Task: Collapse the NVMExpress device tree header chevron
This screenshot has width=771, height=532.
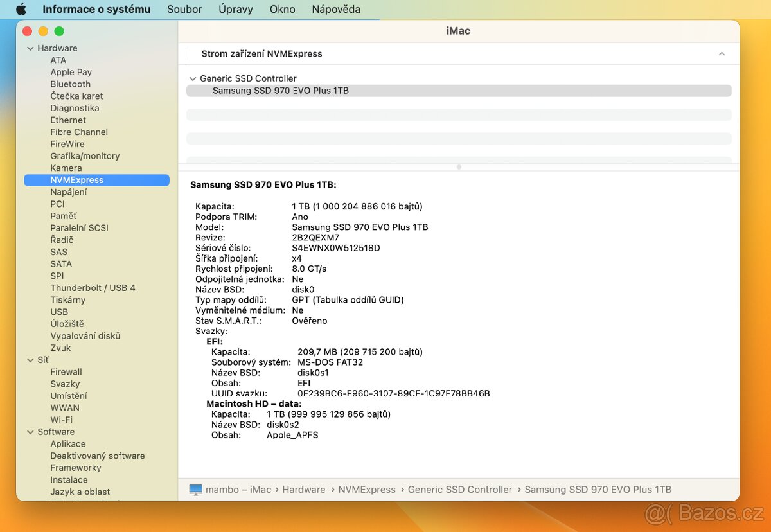Action: (x=722, y=54)
